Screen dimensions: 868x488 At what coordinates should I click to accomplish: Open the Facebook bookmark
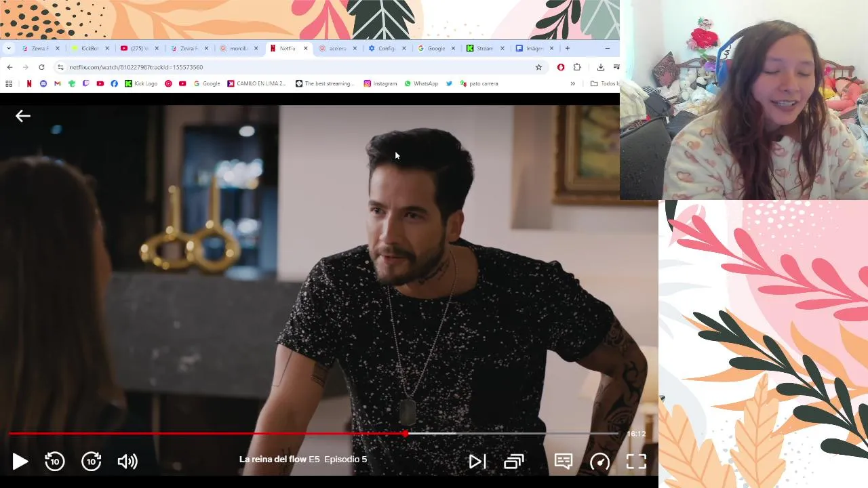click(114, 83)
